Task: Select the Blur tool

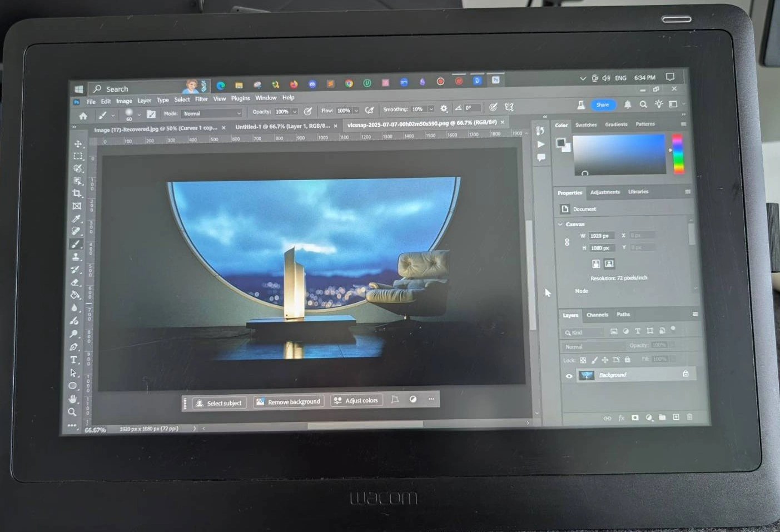Action: (x=74, y=307)
